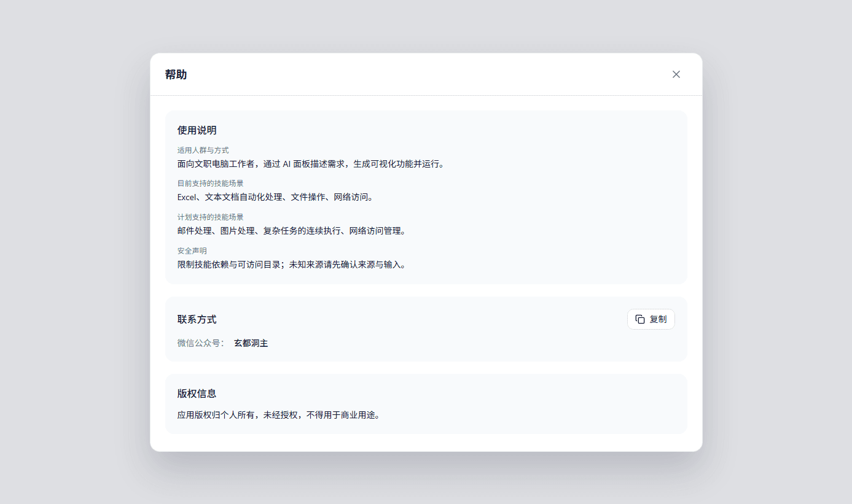Click the copyright statement text
The image size is (852, 504).
click(x=279, y=414)
